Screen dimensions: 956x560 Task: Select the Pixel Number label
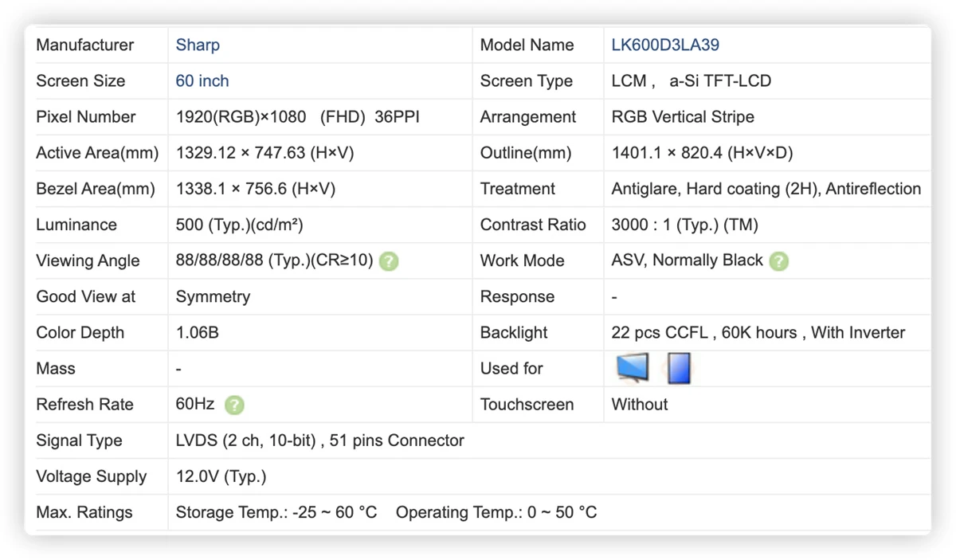86,117
